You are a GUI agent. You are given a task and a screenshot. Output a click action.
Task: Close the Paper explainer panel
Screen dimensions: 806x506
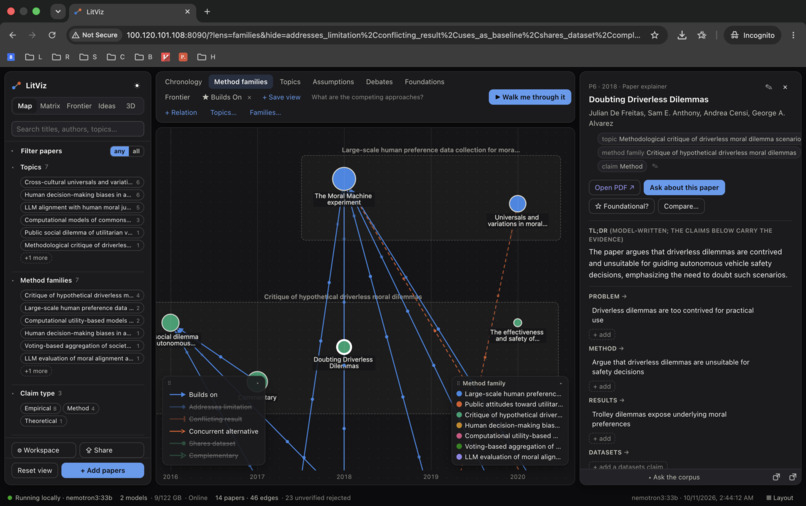coord(785,87)
